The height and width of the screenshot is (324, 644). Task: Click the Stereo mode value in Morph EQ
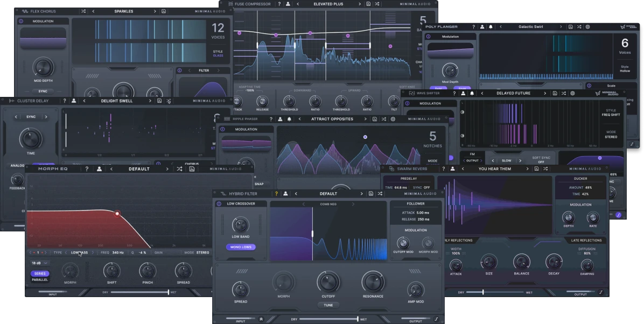pos(203,252)
